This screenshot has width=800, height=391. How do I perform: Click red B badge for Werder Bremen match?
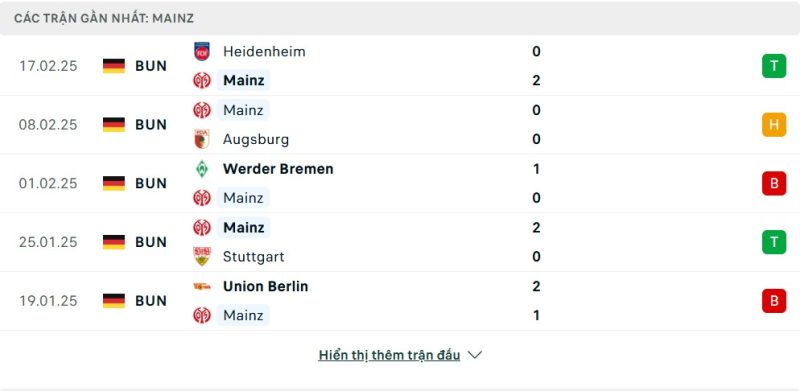click(774, 183)
